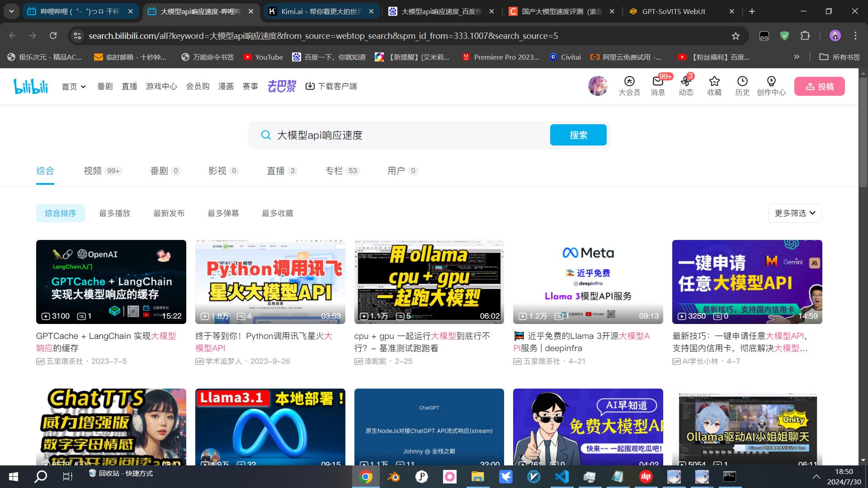Open the 番剧 header nav link
Viewport: 868px width, 488px height.
[105, 86]
